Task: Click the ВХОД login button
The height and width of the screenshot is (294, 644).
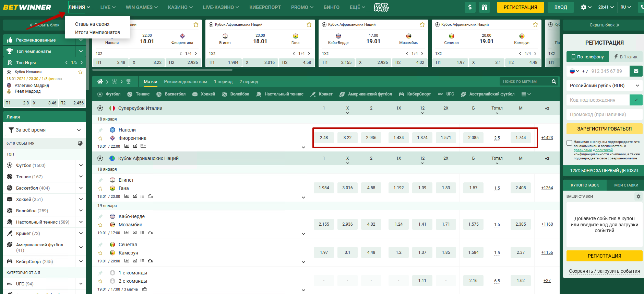Action: click(x=561, y=7)
